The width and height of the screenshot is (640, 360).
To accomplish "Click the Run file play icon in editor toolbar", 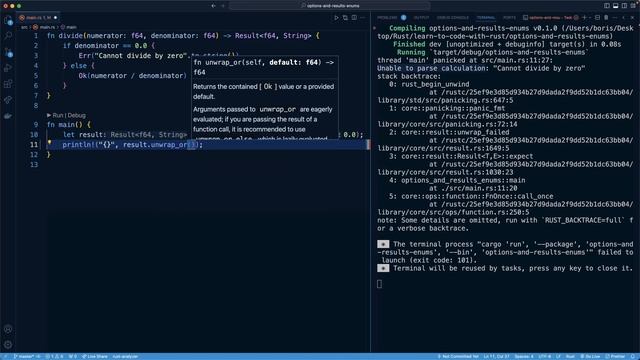I will [x=336, y=18].
